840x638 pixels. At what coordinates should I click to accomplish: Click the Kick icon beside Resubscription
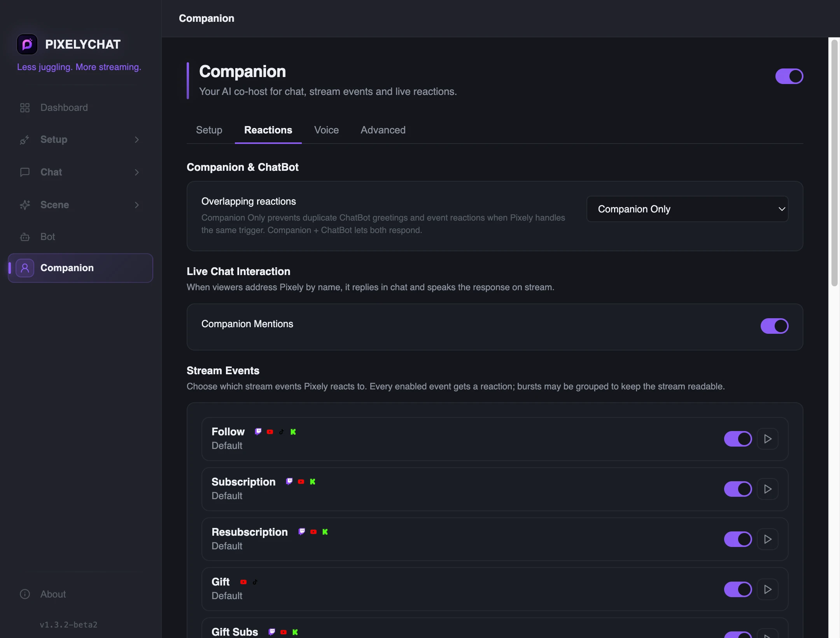(325, 532)
